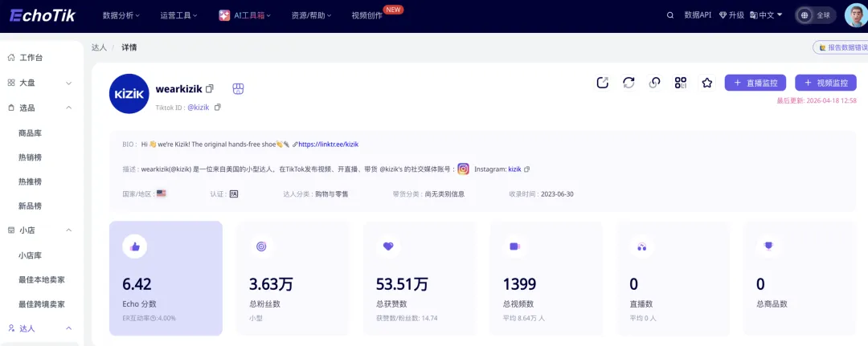Click the total followers target icon
Image resolution: width=868 pixels, height=346 pixels.
(261, 246)
